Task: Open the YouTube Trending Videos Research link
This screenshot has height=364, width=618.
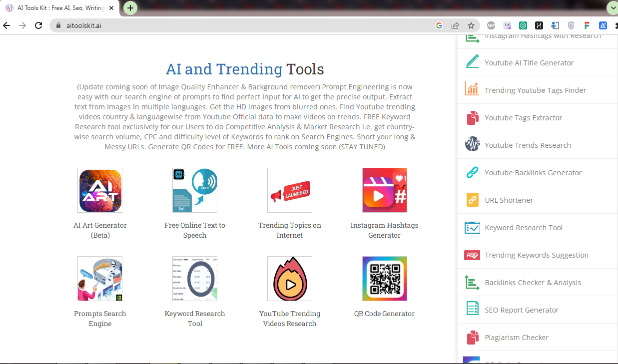Action: click(290, 319)
